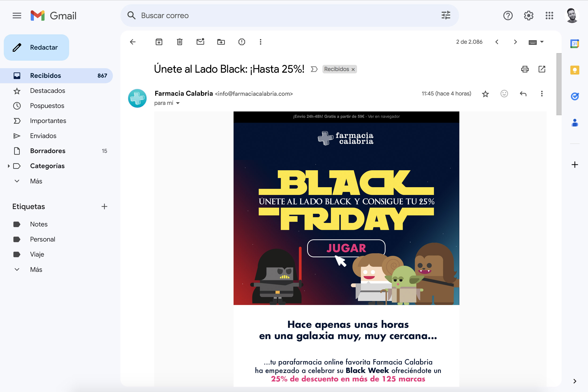Open the Enviados folder
The height and width of the screenshot is (392, 588).
pos(56,136)
